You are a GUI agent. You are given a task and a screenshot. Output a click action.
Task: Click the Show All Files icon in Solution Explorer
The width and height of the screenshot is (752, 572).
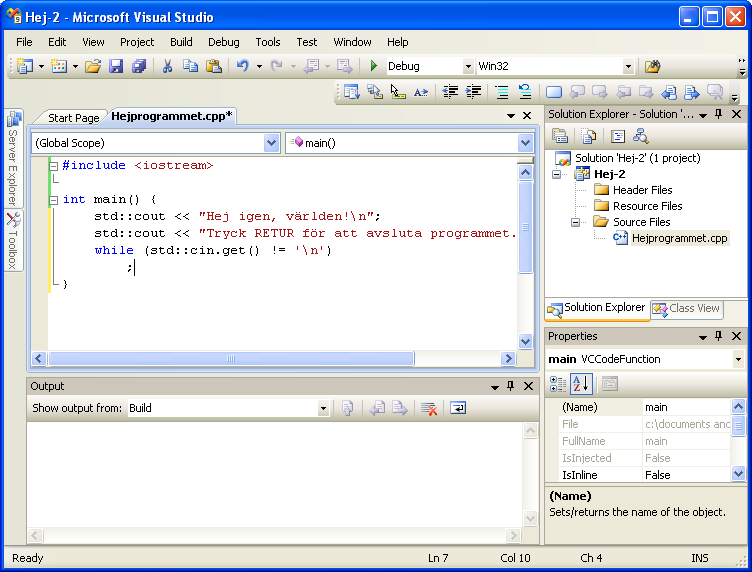tap(589, 136)
